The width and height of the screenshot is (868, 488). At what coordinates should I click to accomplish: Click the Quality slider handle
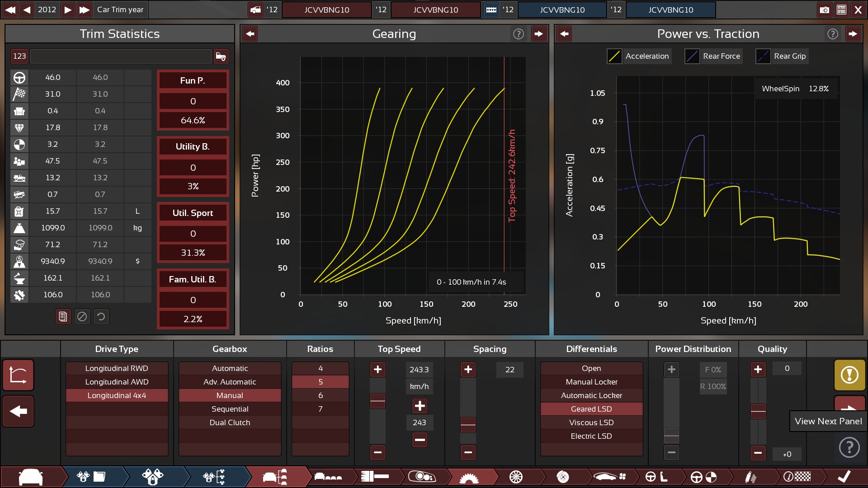click(x=758, y=411)
